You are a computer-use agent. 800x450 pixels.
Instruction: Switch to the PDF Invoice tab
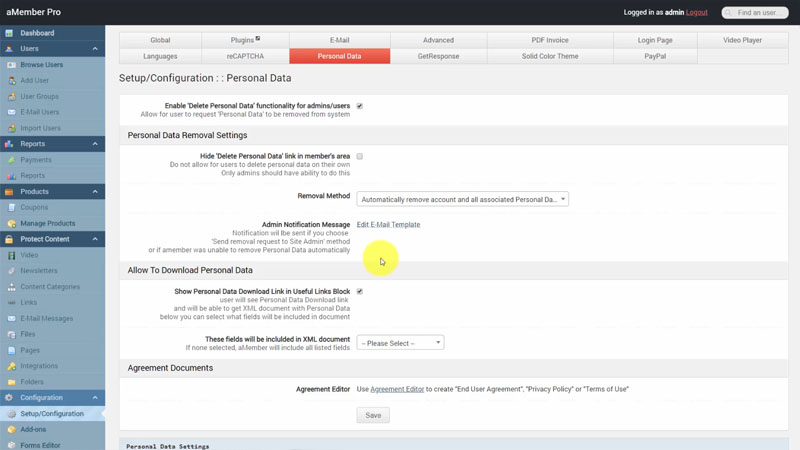[551, 40]
